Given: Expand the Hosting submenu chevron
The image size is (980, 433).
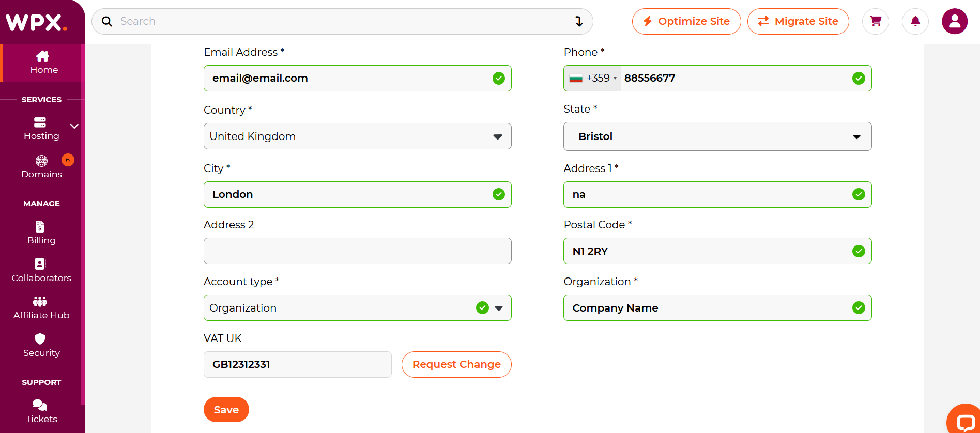Looking at the screenshot, I should point(74,126).
